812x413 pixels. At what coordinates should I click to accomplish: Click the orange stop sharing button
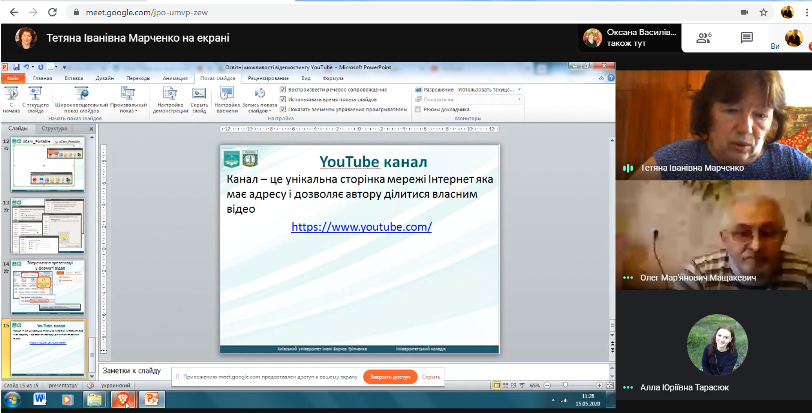(x=390, y=377)
